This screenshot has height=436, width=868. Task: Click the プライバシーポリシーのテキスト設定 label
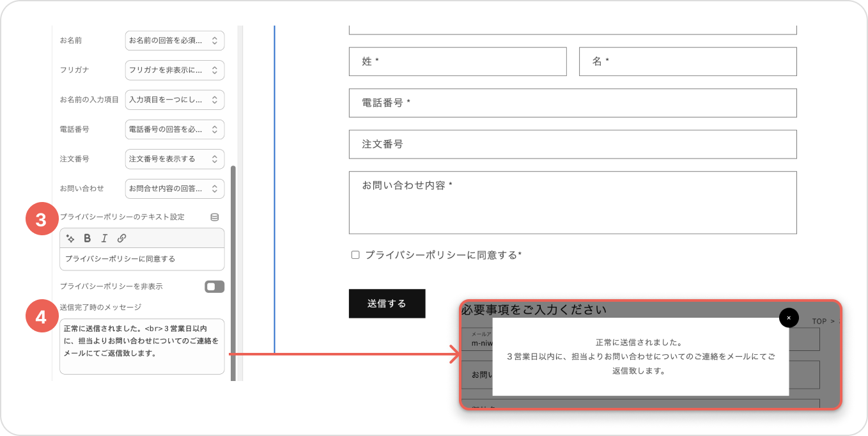(x=122, y=217)
